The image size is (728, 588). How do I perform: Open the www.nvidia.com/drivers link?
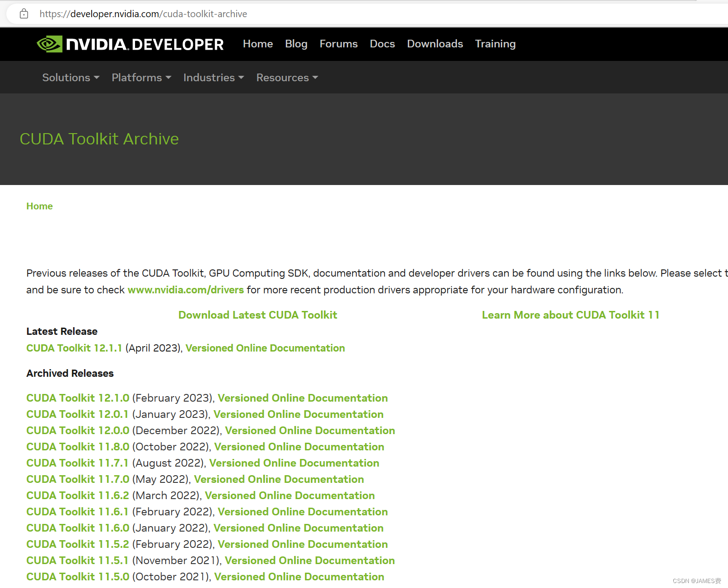tap(186, 290)
